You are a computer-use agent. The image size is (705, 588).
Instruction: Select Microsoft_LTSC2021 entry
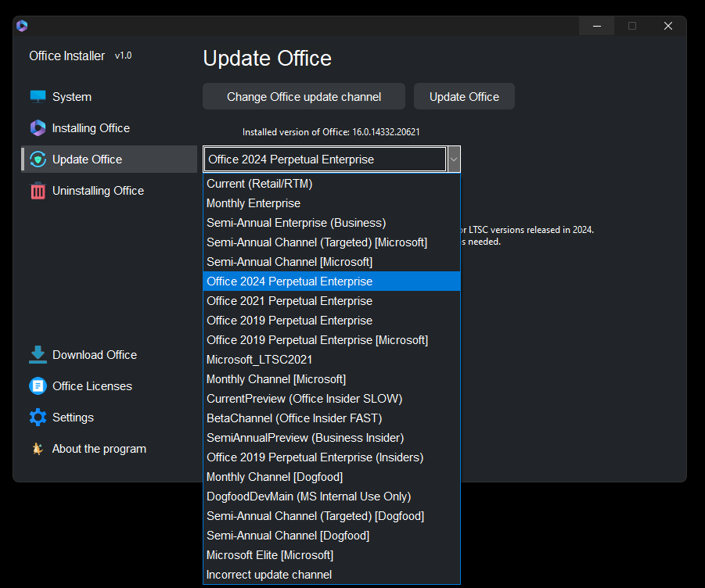[x=332, y=360]
